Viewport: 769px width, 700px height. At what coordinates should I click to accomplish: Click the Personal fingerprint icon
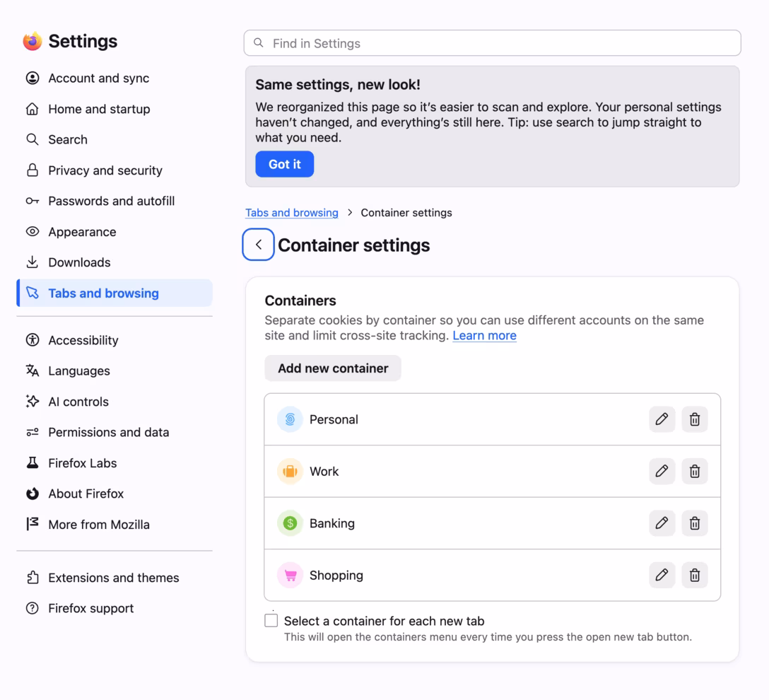coord(290,419)
